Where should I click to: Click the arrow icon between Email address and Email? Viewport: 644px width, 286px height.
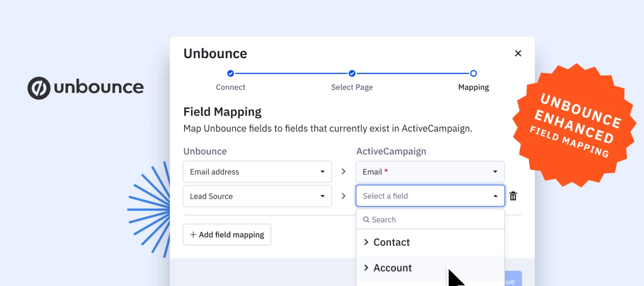pyautogui.click(x=343, y=172)
